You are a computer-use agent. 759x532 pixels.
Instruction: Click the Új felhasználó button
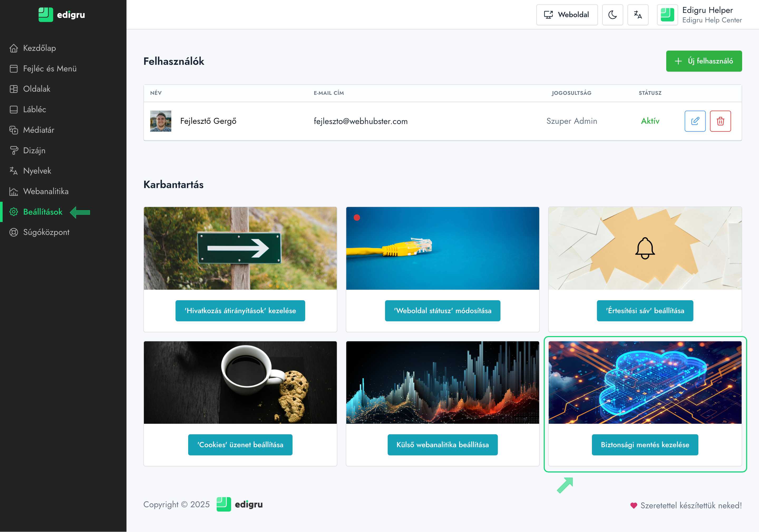(704, 61)
